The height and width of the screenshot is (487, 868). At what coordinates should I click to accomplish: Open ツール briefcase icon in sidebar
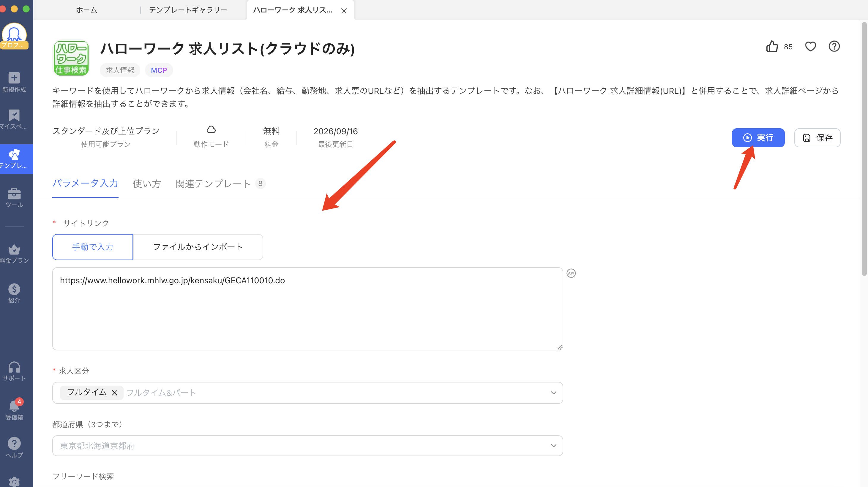pyautogui.click(x=14, y=194)
